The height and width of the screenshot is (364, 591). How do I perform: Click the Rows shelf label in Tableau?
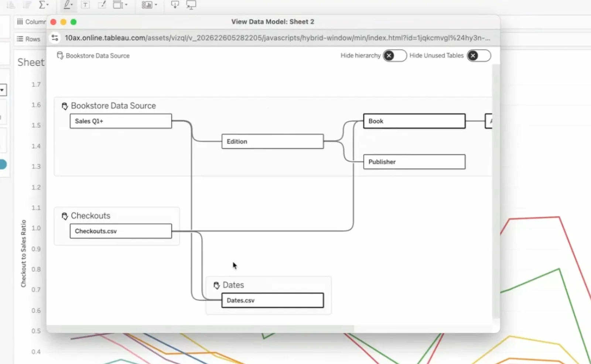[33, 39]
